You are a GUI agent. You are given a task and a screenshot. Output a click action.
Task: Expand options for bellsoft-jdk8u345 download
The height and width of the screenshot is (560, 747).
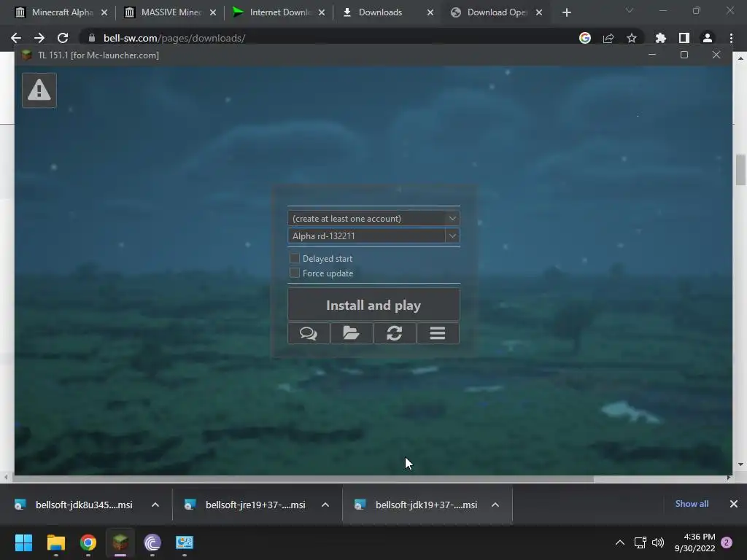click(155, 505)
